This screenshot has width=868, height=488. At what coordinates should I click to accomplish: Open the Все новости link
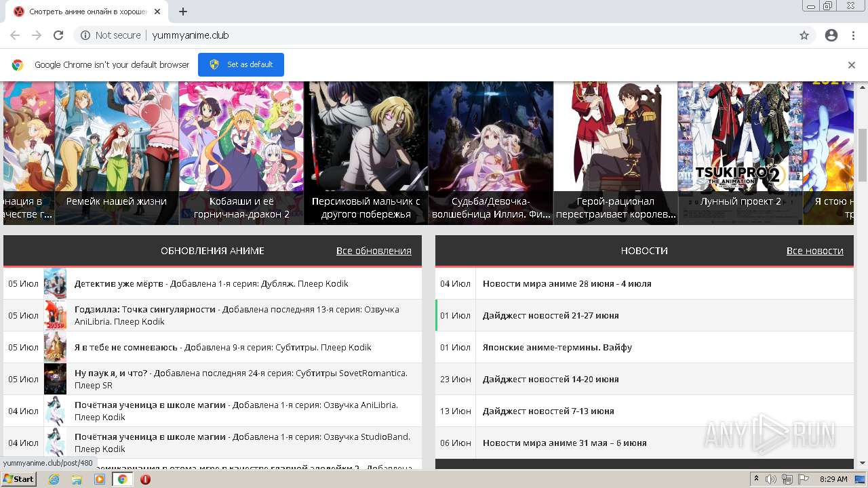point(815,251)
